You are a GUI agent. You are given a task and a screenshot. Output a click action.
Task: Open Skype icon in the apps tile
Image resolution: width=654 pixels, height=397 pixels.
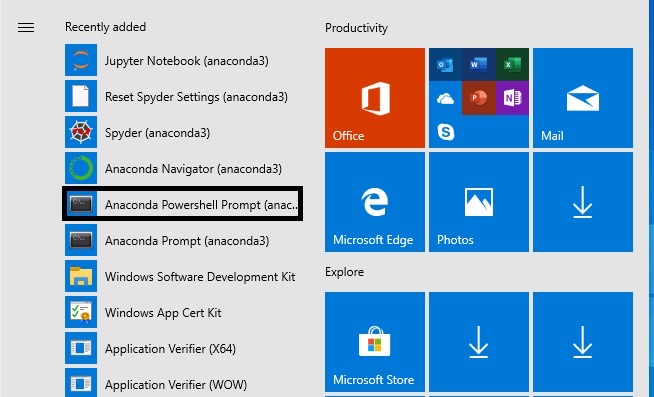[445, 132]
